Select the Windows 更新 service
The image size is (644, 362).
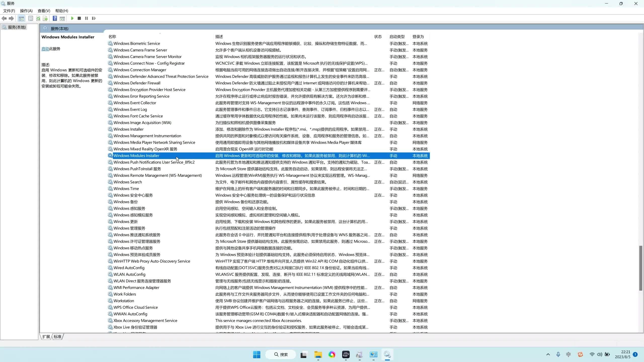click(x=269, y=222)
